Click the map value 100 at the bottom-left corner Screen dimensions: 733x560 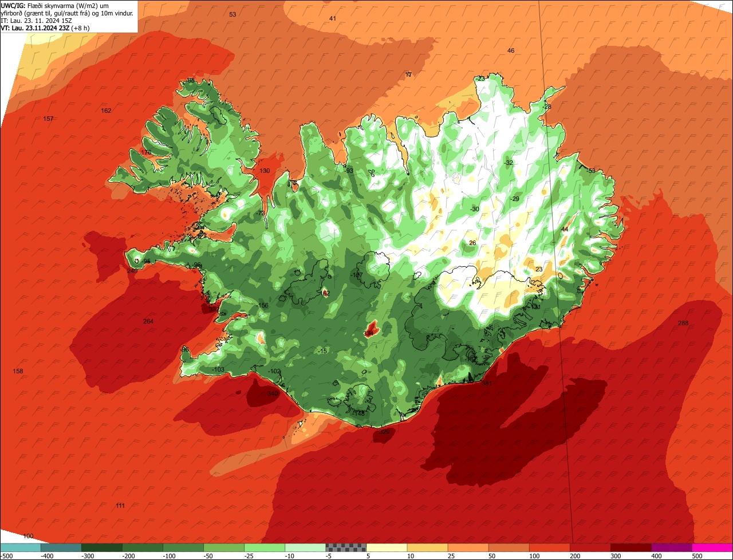[x=28, y=536]
